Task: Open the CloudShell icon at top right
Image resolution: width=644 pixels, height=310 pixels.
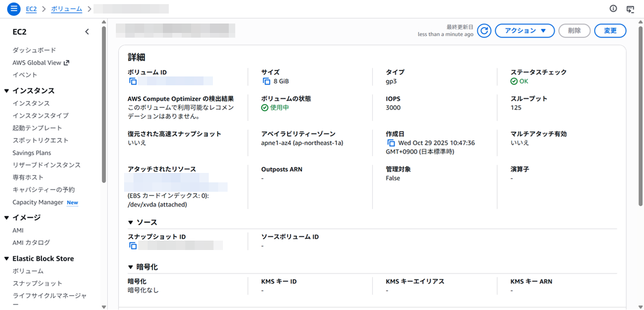Action: tap(630, 9)
